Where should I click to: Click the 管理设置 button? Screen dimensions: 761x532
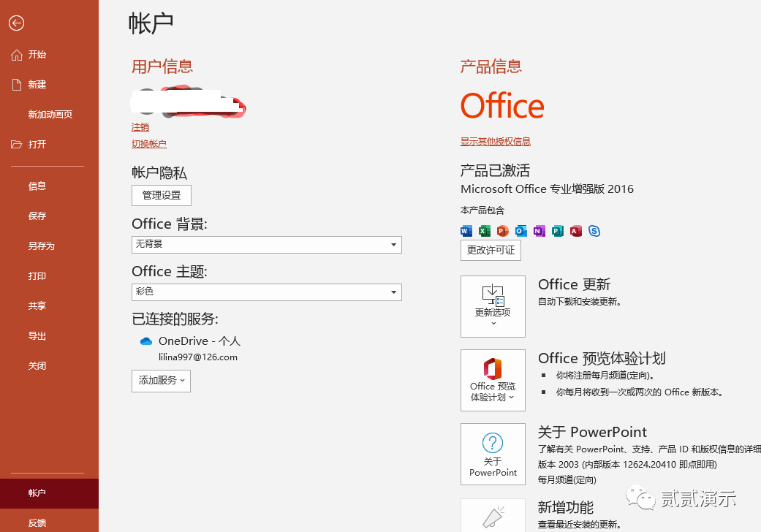coord(162,195)
